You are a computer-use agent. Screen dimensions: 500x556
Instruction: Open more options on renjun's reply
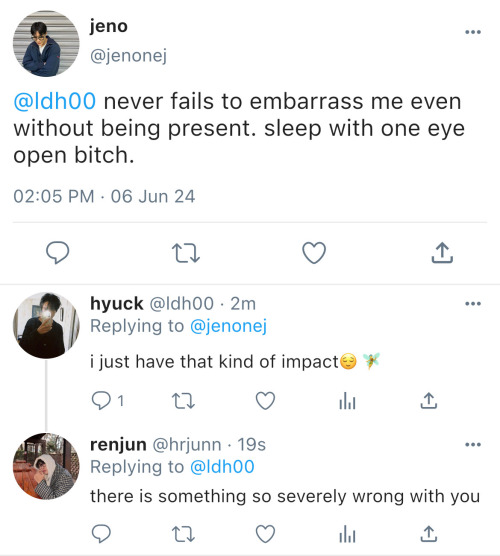(473, 444)
